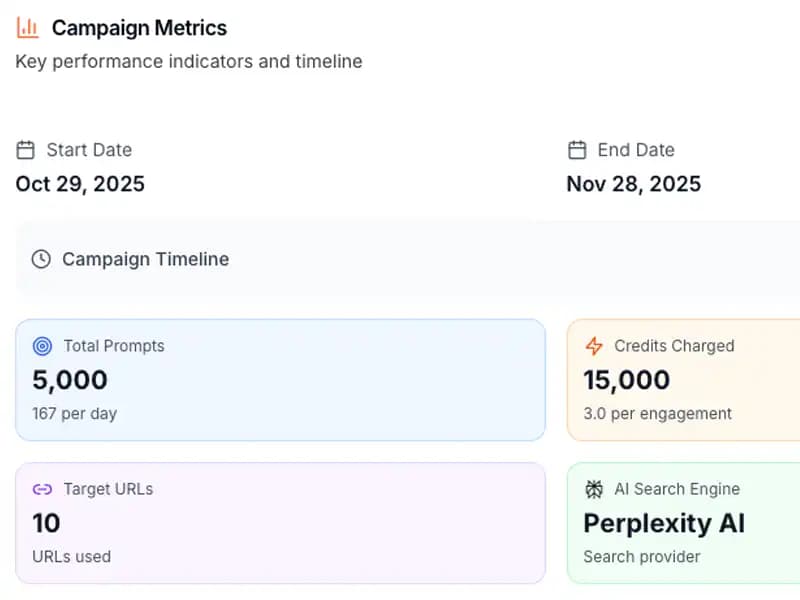This screenshot has height=600, width=800.
Task: Select the AI Search Engine card
Action: pyautogui.click(x=690, y=521)
